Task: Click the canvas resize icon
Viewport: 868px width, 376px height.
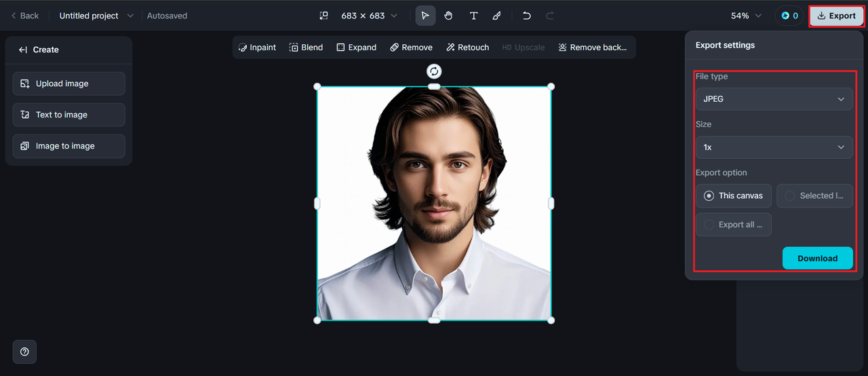Action: [x=323, y=16]
